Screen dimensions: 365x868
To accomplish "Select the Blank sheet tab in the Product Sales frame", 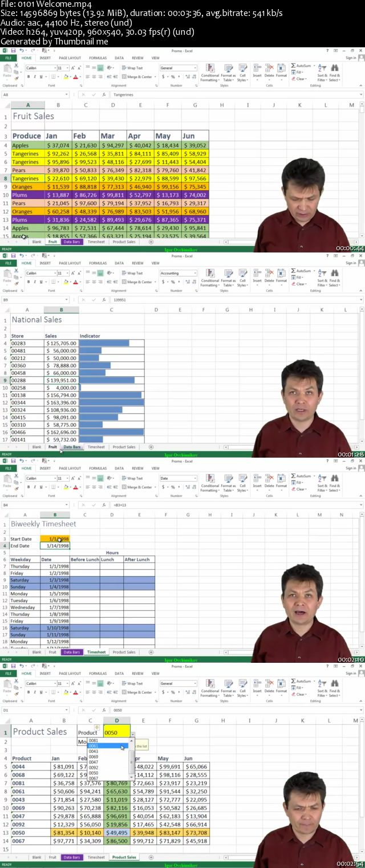I will pyautogui.click(x=36, y=857).
